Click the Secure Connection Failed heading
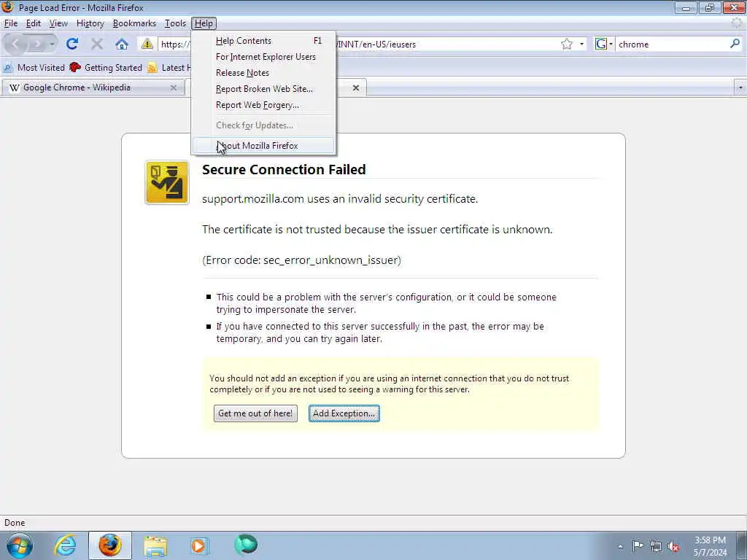 [284, 169]
